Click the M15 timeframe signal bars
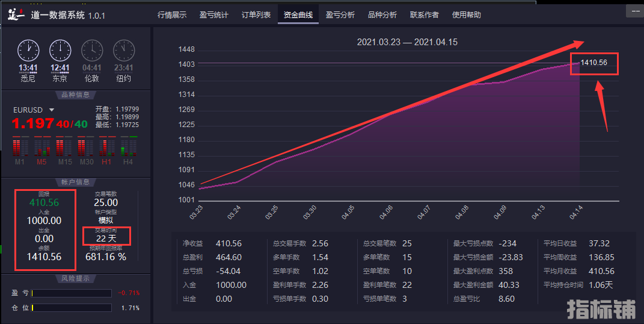 point(64,146)
